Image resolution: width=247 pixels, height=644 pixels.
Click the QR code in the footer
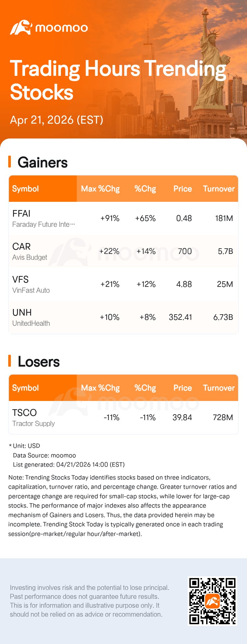212,601
